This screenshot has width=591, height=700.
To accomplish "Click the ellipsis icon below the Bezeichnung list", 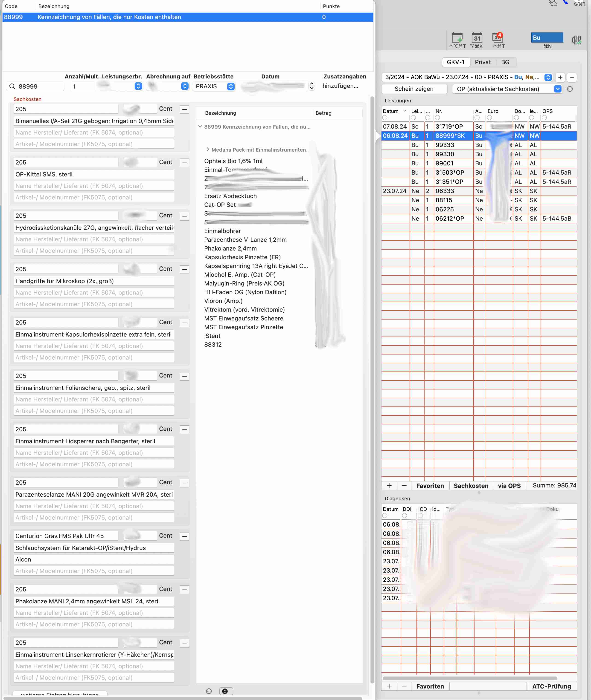I will [209, 691].
